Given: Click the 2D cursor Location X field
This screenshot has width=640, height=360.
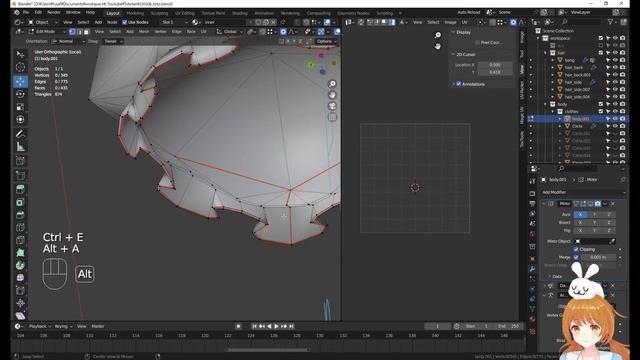Looking at the screenshot, I should pos(495,65).
